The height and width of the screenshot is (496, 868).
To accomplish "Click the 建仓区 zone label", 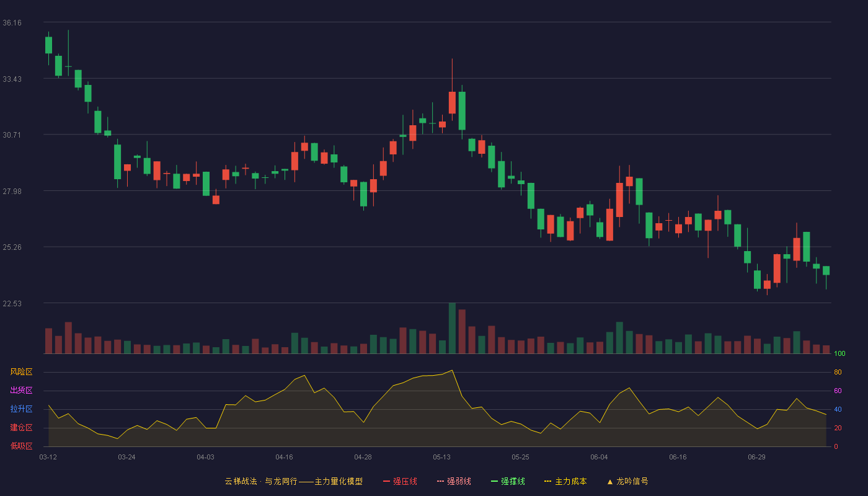I will click(21, 428).
